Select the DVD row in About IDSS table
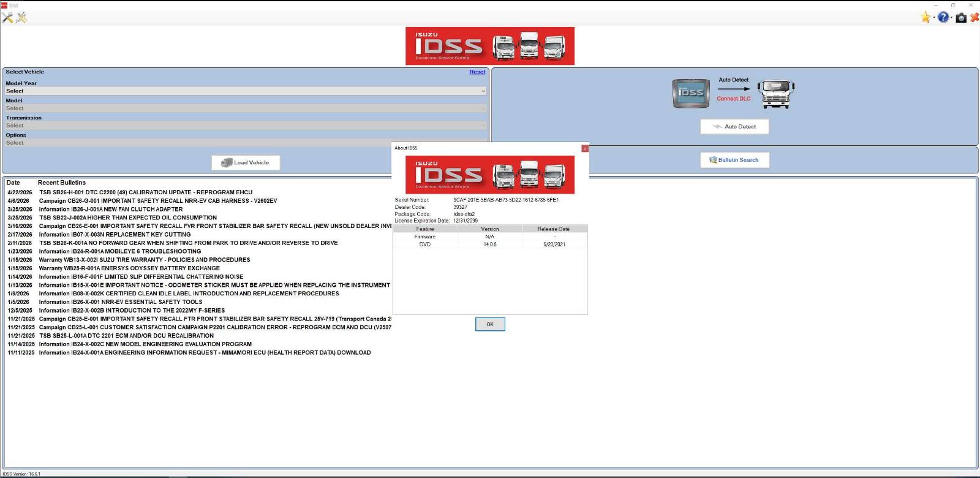The height and width of the screenshot is (478, 980). 490,244
